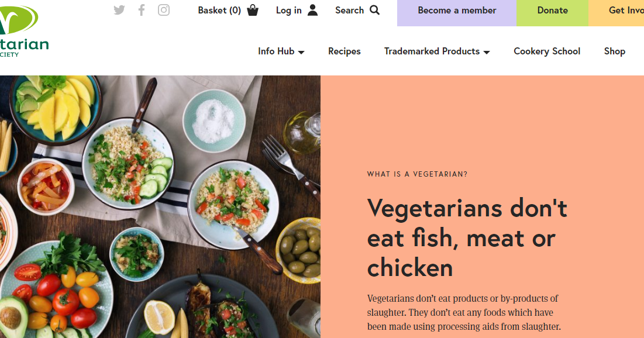Click the Search text label
The image size is (644, 338).
[x=349, y=10]
